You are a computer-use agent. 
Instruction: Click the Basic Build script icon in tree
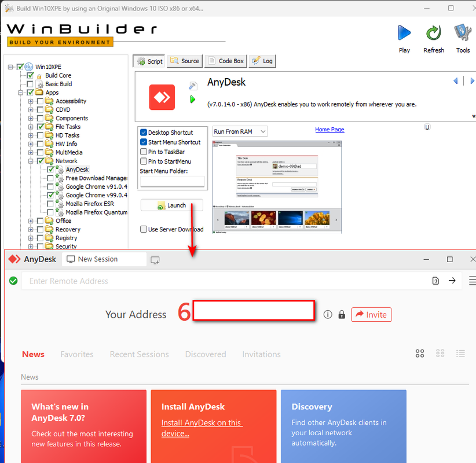tap(39, 84)
